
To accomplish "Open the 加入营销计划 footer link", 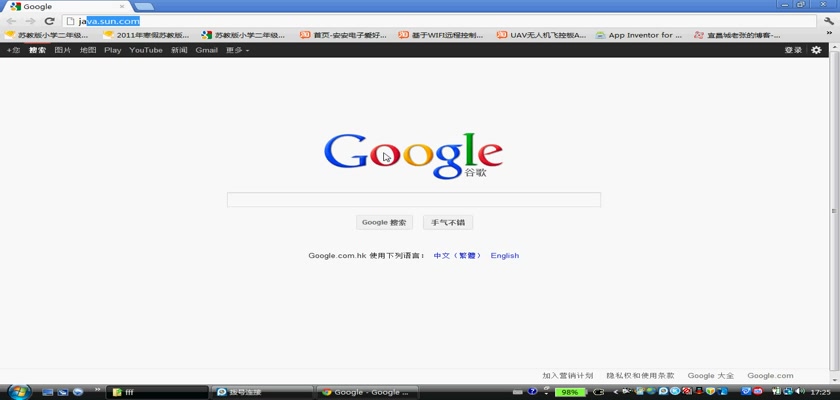I will click(x=567, y=376).
